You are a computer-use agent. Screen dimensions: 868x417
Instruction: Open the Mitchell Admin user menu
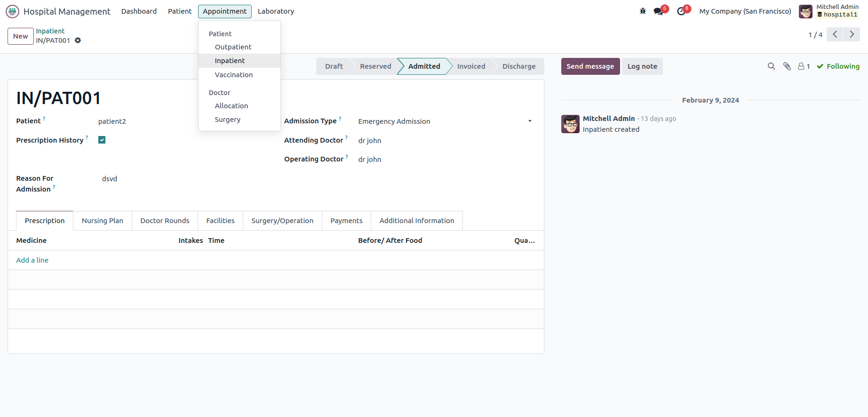(829, 11)
